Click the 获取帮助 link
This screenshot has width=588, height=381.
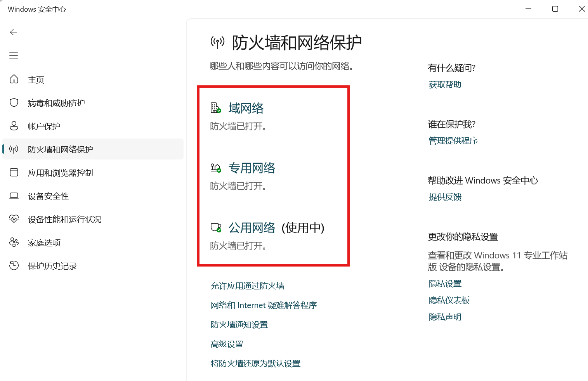445,85
